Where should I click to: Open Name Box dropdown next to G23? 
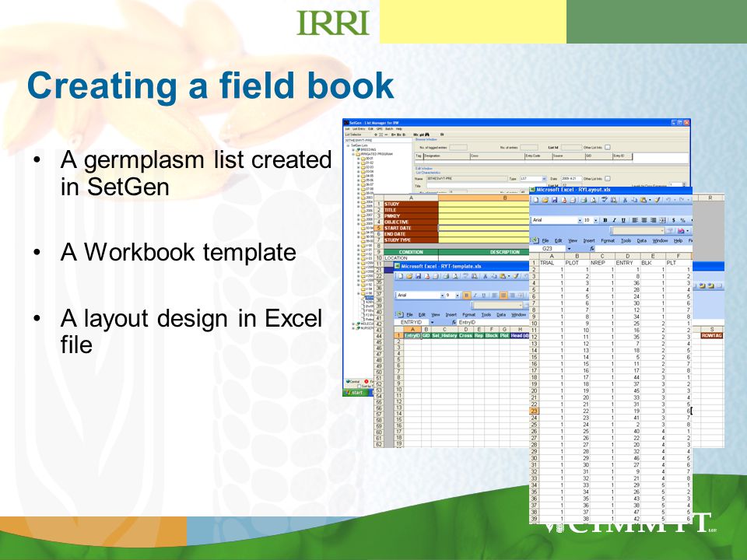(569, 249)
